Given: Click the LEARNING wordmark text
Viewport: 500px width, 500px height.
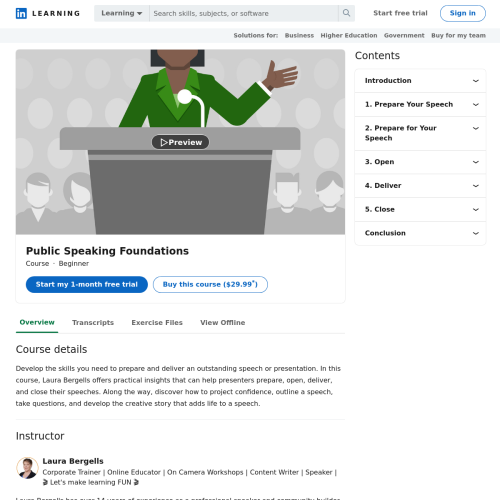Looking at the screenshot, I should pos(56,14).
